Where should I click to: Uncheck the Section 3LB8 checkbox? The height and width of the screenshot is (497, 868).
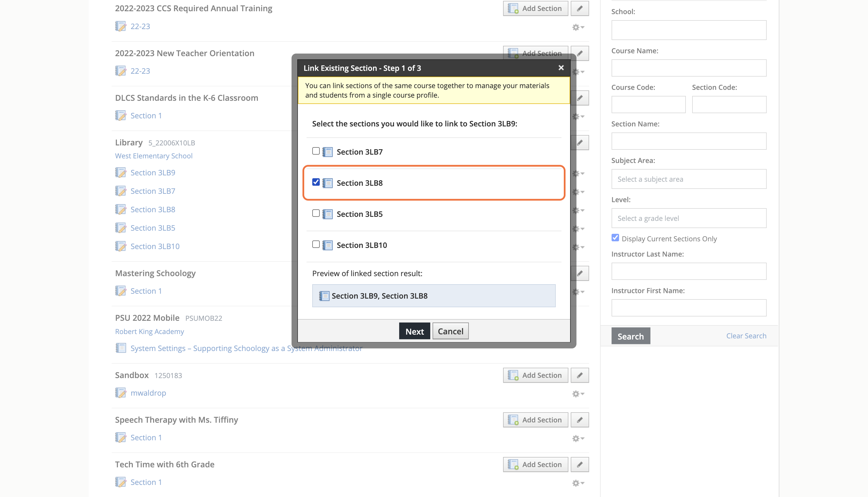(316, 182)
